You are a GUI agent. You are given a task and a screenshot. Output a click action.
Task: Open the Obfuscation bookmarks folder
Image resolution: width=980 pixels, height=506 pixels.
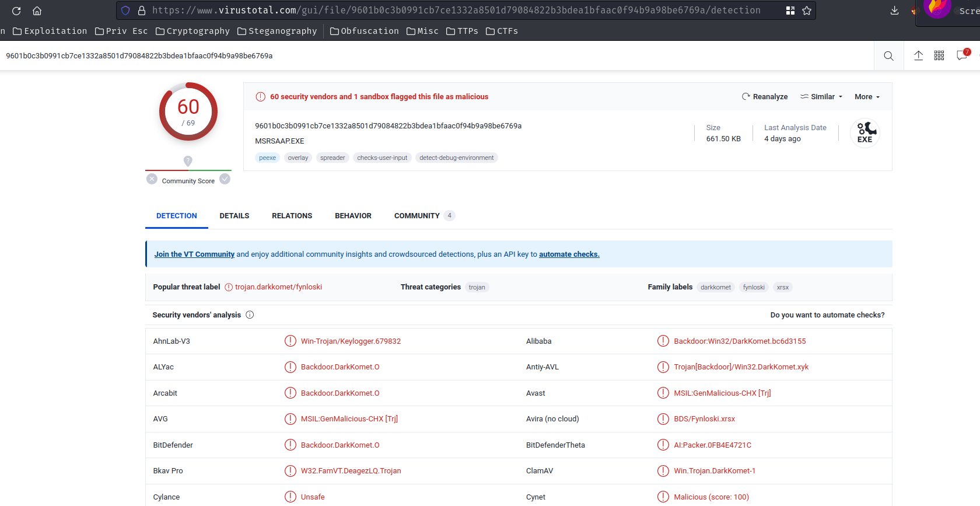point(365,31)
